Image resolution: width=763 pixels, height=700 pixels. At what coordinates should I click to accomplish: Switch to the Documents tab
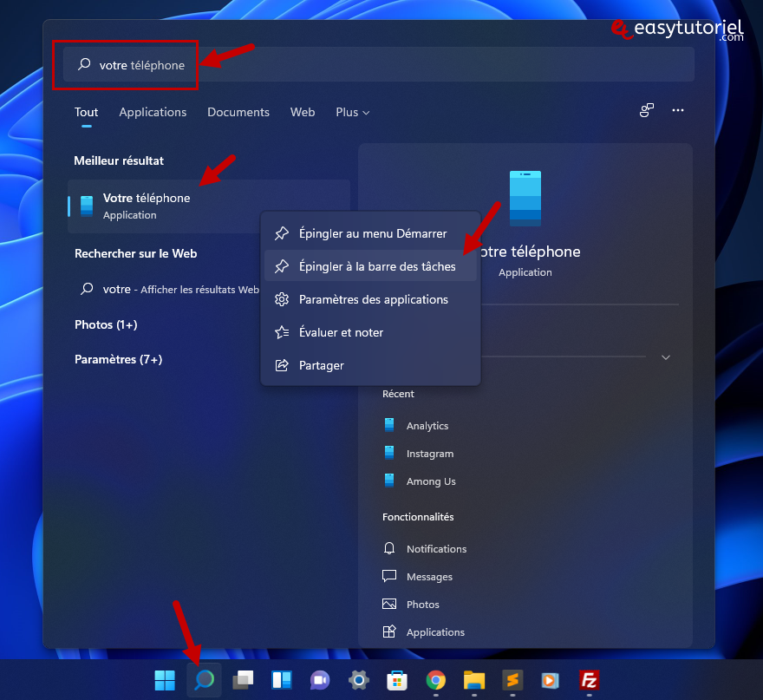pyautogui.click(x=238, y=113)
